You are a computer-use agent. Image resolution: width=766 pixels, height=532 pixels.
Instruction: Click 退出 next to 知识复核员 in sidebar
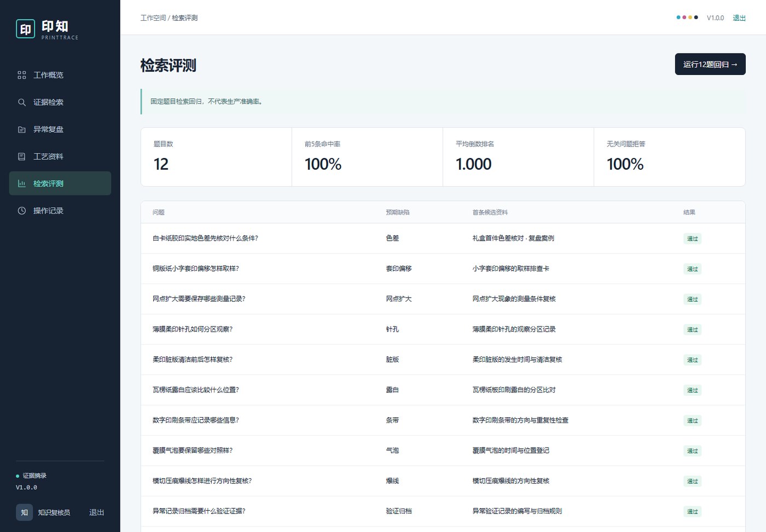pos(97,512)
